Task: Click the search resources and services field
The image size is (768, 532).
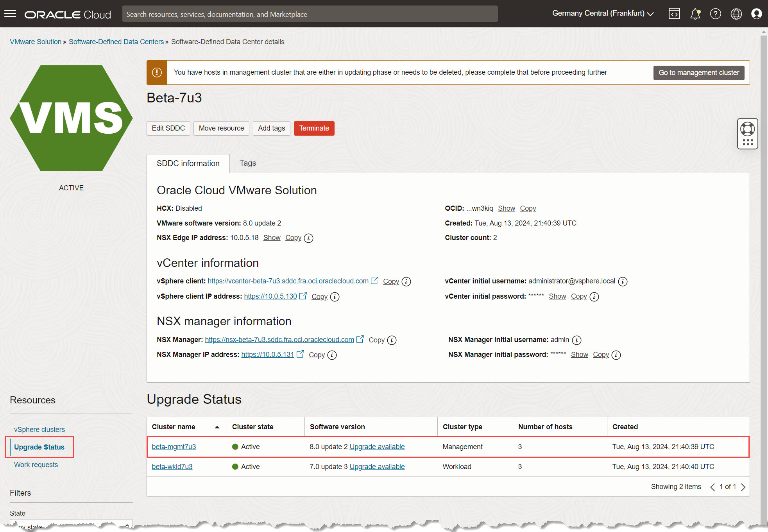Action: click(310, 14)
